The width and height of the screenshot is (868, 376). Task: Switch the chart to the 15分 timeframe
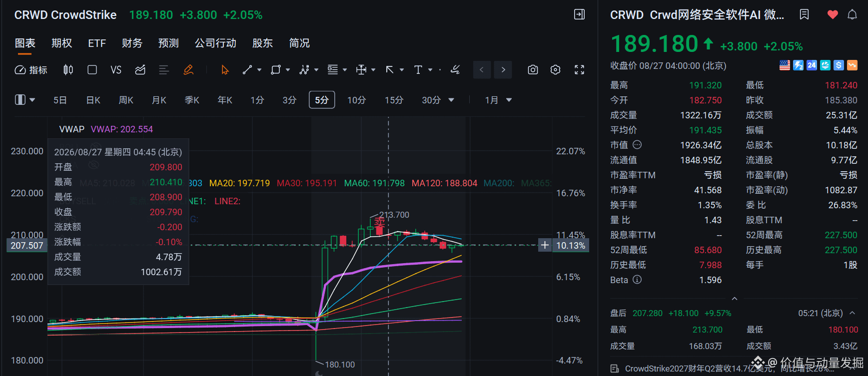pyautogui.click(x=394, y=100)
